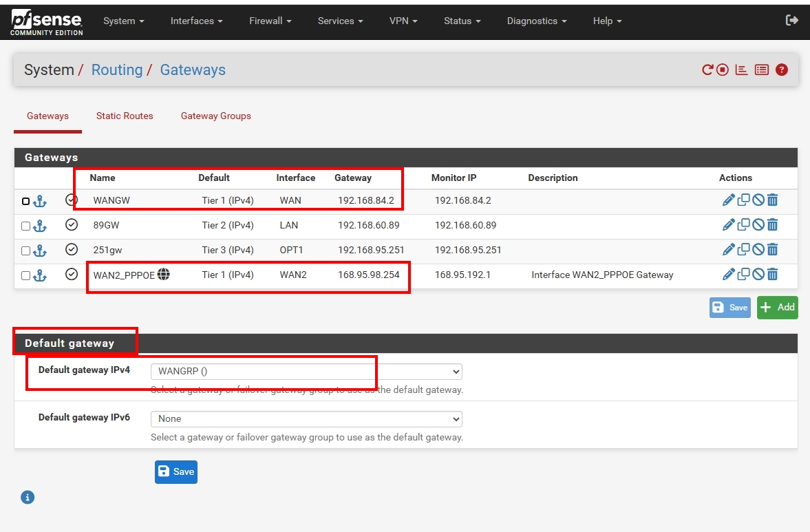810x532 pixels.
Task: Select the 251gw row checkbox
Action: [x=25, y=251]
